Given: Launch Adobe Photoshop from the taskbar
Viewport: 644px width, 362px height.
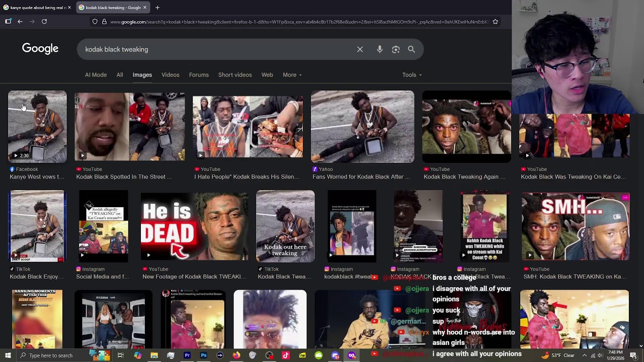Looking at the screenshot, I should tap(203, 355).
